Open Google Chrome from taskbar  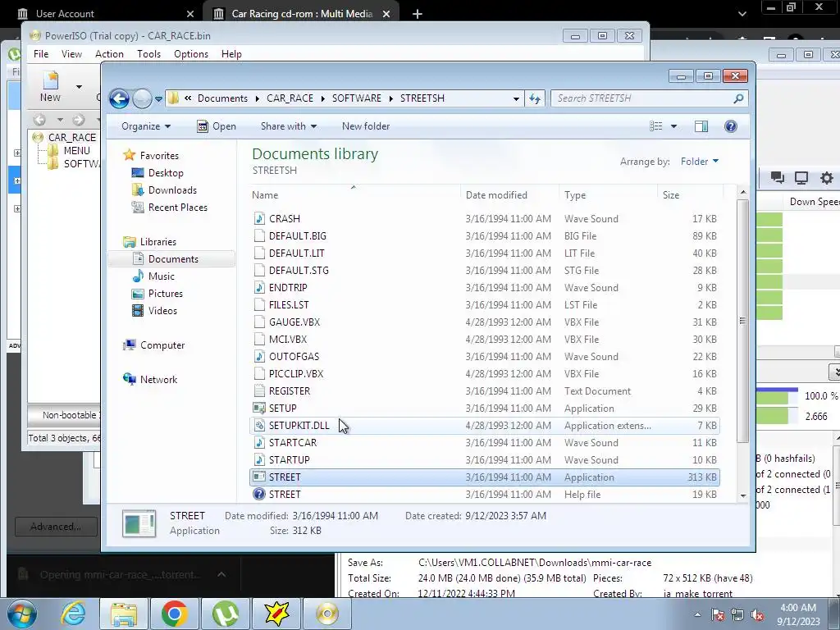tap(174, 614)
